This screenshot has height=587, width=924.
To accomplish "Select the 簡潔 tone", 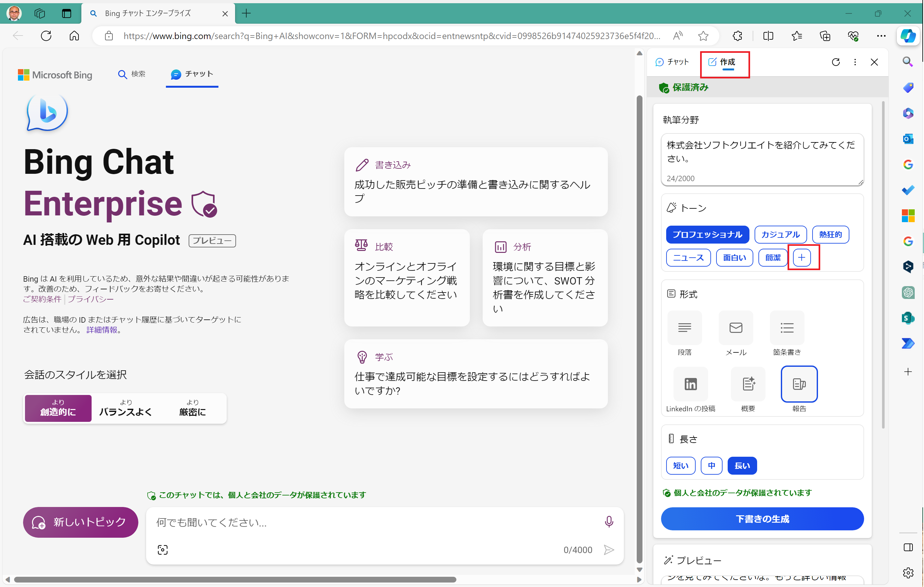I will [773, 258].
